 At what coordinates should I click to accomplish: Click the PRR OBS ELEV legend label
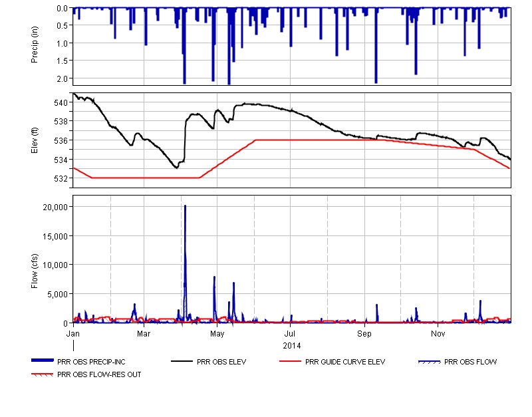[221, 362]
